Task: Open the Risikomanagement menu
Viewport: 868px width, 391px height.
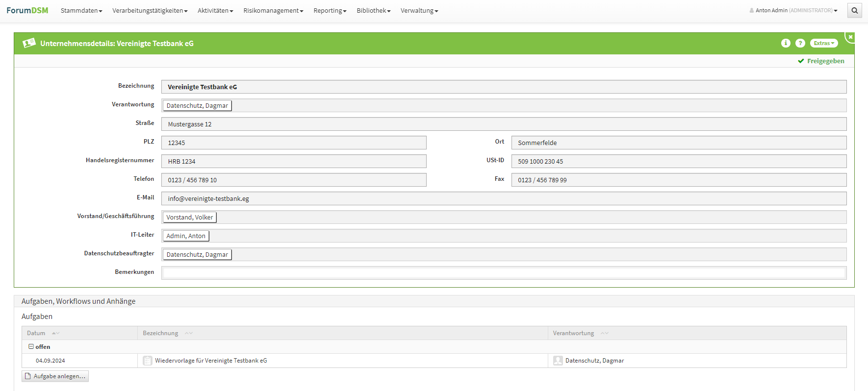Action: point(273,10)
